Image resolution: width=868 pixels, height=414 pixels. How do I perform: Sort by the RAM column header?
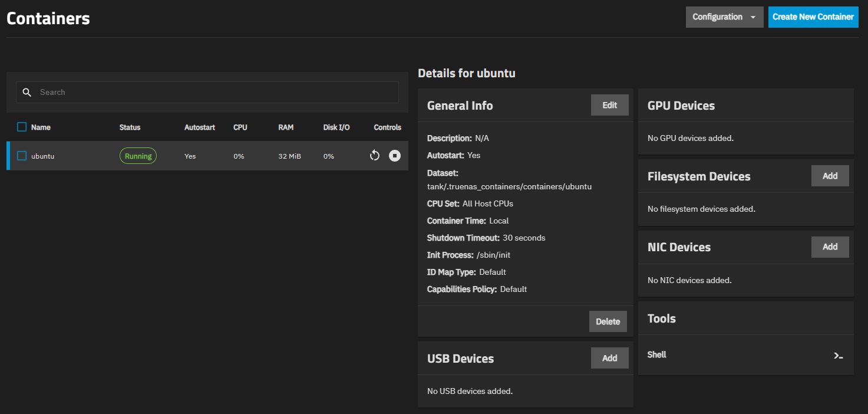tap(286, 127)
